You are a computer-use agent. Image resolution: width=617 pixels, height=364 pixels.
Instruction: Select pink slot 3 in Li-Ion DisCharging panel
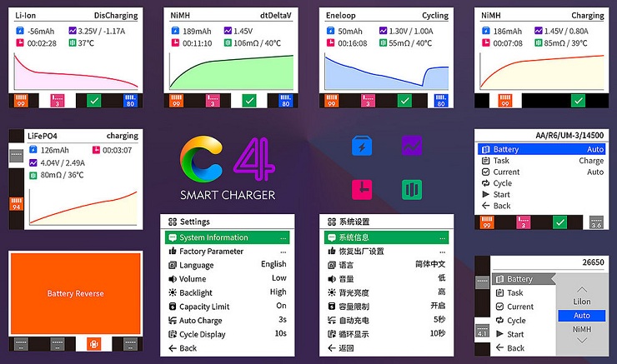click(57, 101)
